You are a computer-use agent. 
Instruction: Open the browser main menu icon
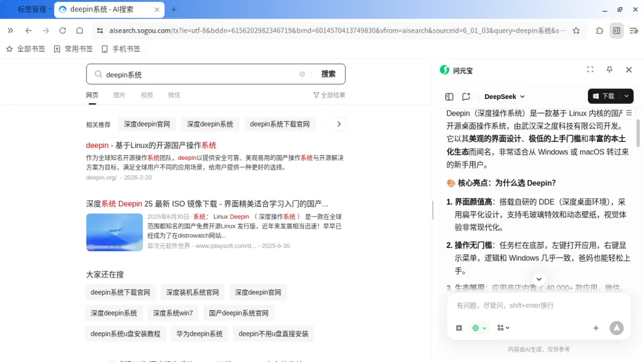click(634, 30)
